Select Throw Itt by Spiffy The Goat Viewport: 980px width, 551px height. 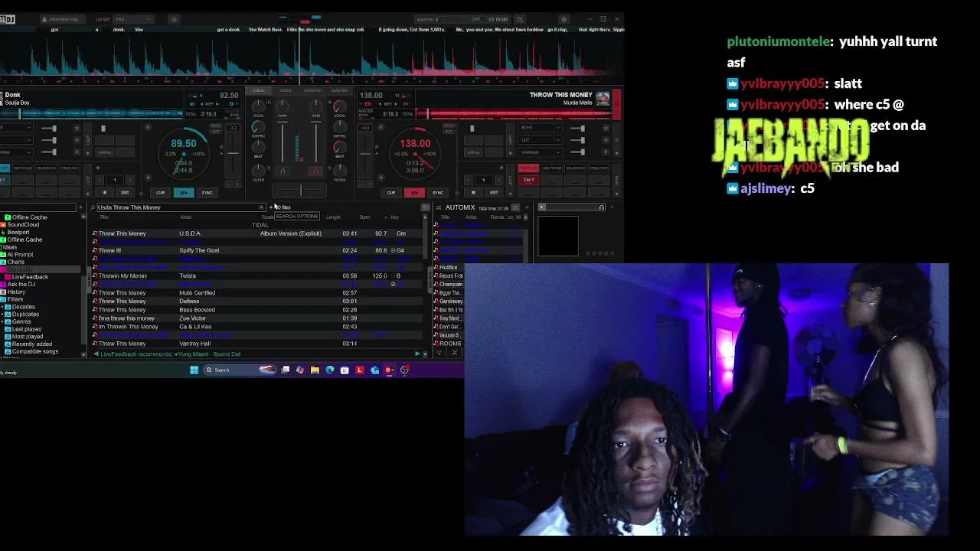click(257, 250)
